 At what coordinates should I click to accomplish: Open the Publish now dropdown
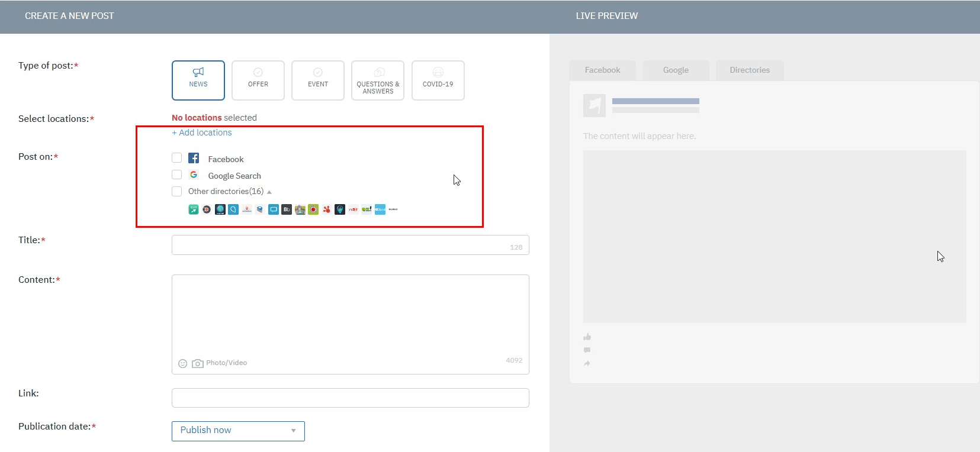tap(238, 431)
